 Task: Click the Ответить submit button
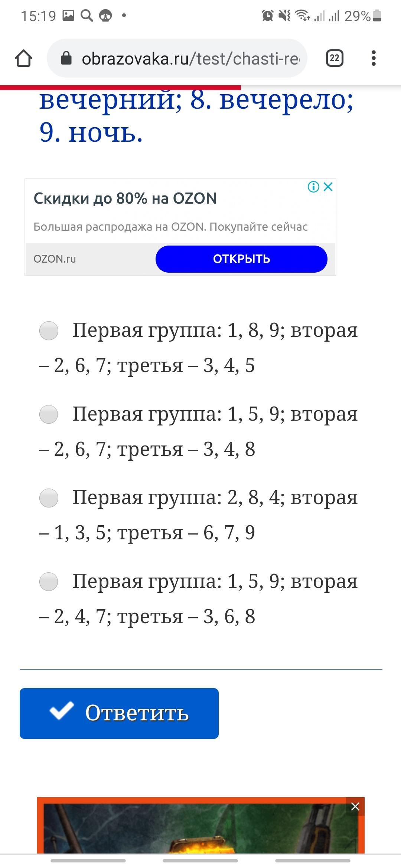119,713
